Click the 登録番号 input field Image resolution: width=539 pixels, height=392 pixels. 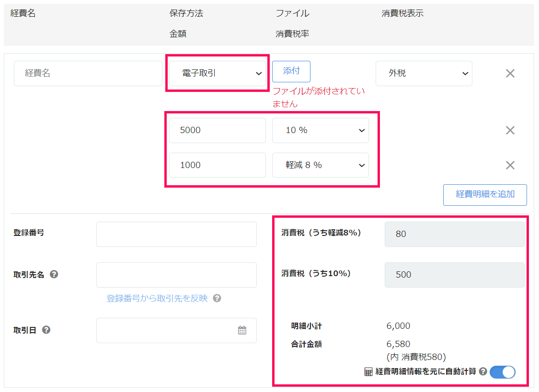tap(176, 234)
